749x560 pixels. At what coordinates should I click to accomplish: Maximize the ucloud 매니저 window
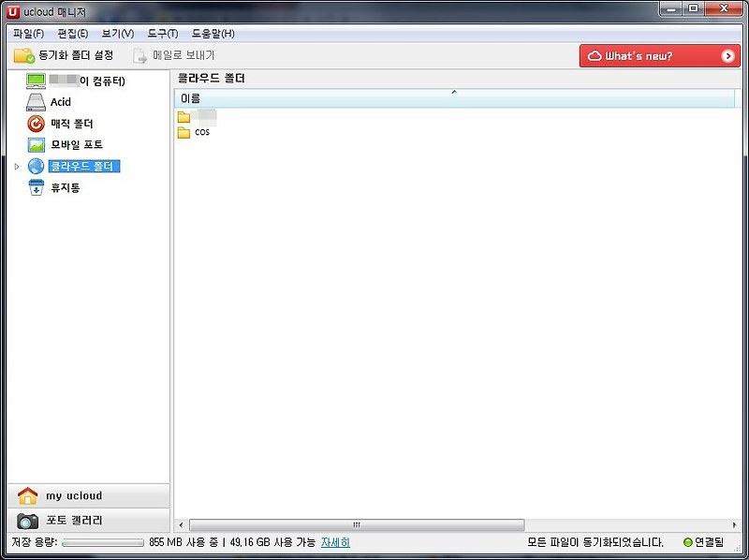click(x=693, y=8)
